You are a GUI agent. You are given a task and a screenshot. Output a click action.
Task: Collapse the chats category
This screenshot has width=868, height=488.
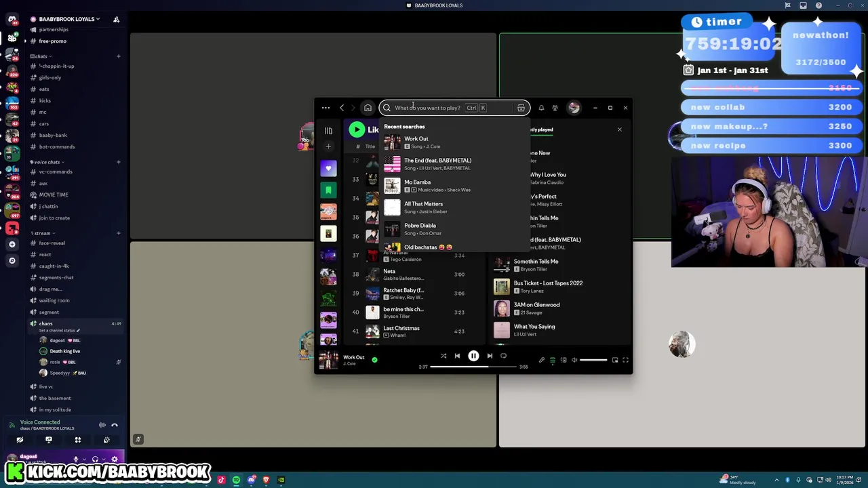point(41,56)
